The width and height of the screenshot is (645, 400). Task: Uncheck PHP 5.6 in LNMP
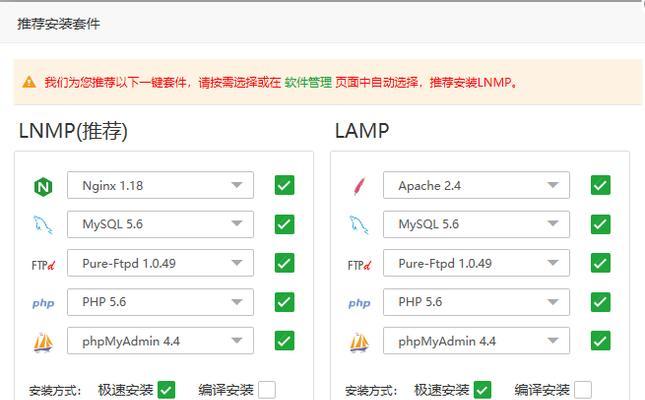pos(285,302)
